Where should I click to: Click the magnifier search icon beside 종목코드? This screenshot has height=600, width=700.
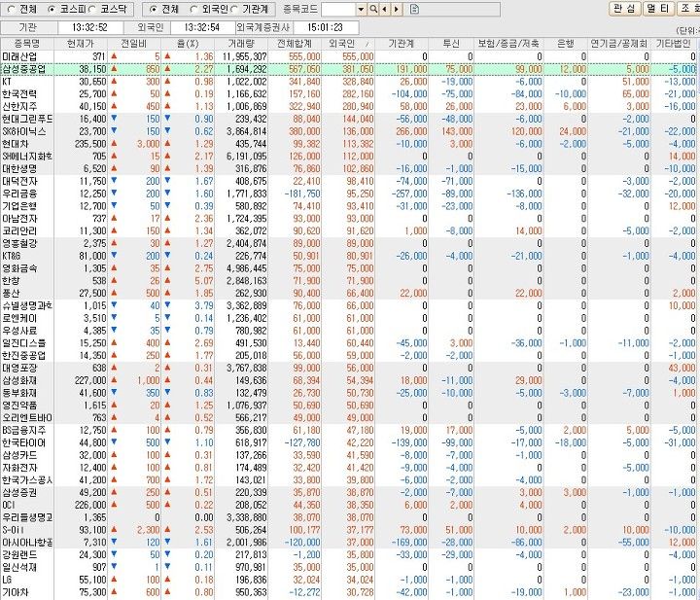372,9
